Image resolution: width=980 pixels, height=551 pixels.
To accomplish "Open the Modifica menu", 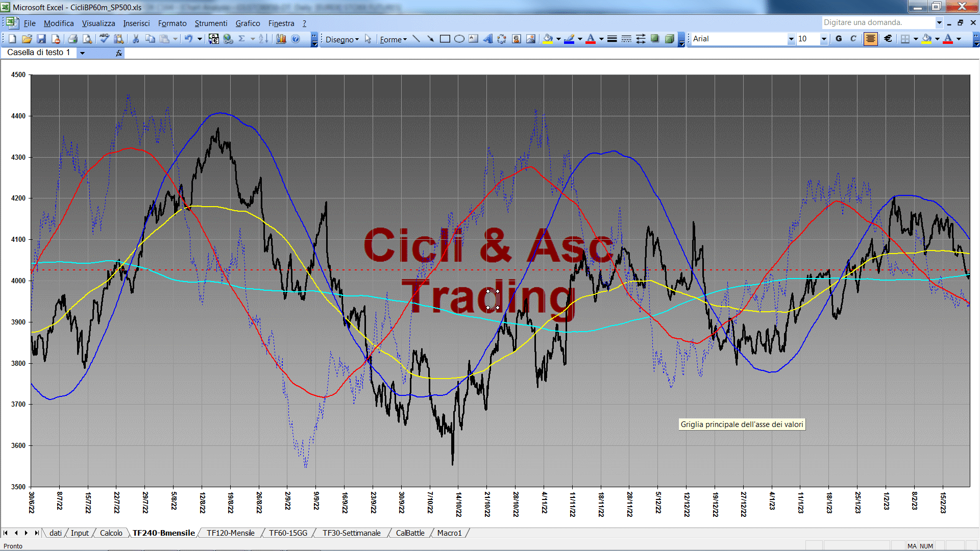I will 59,23.
